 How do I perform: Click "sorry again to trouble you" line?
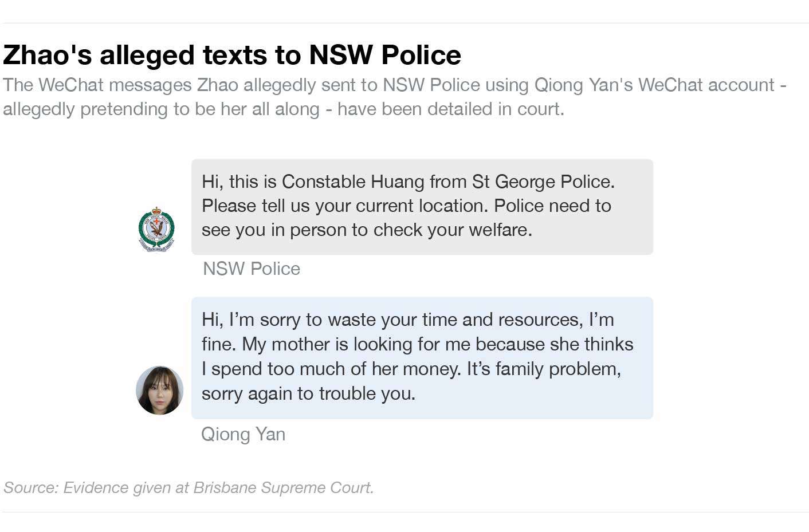(x=309, y=393)
